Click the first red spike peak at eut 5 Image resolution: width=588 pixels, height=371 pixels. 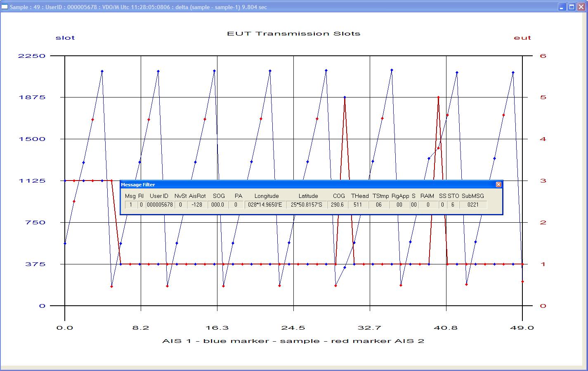[345, 98]
